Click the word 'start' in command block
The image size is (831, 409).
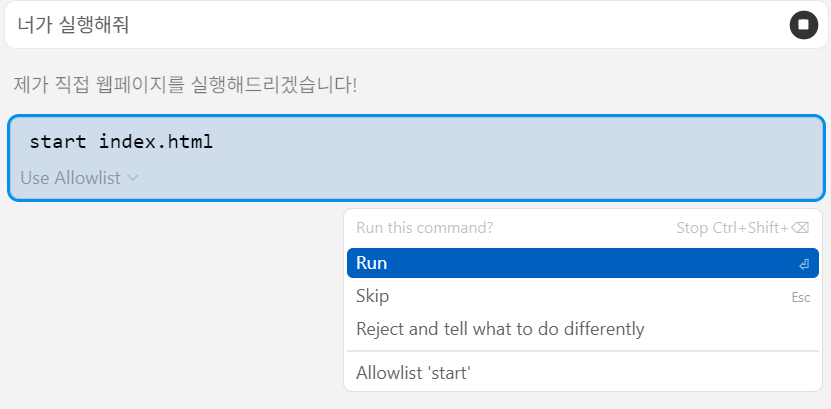click(x=58, y=142)
